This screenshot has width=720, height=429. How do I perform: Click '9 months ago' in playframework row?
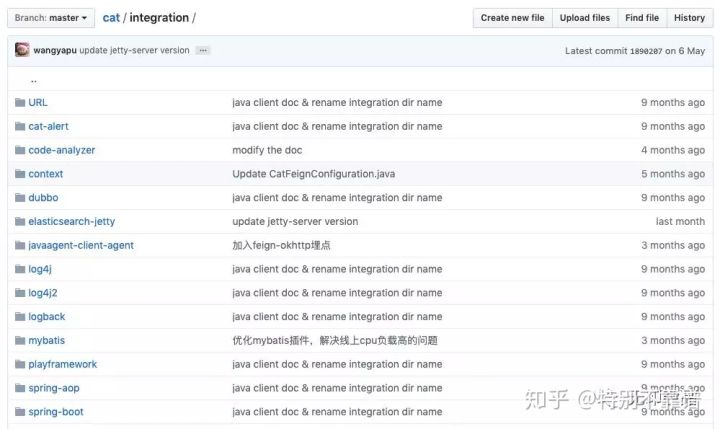[x=673, y=364]
